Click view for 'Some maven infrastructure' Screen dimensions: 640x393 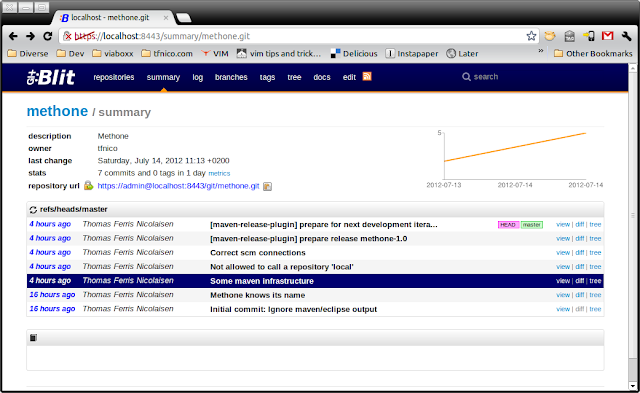pos(563,281)
